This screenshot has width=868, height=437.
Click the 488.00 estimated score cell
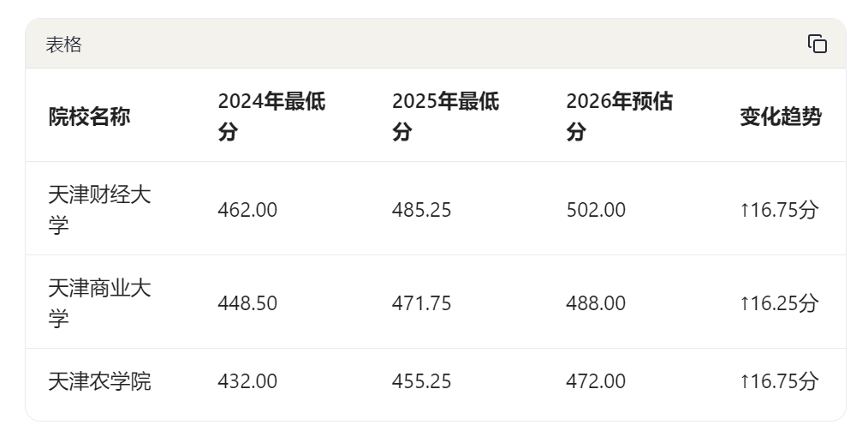596,303
